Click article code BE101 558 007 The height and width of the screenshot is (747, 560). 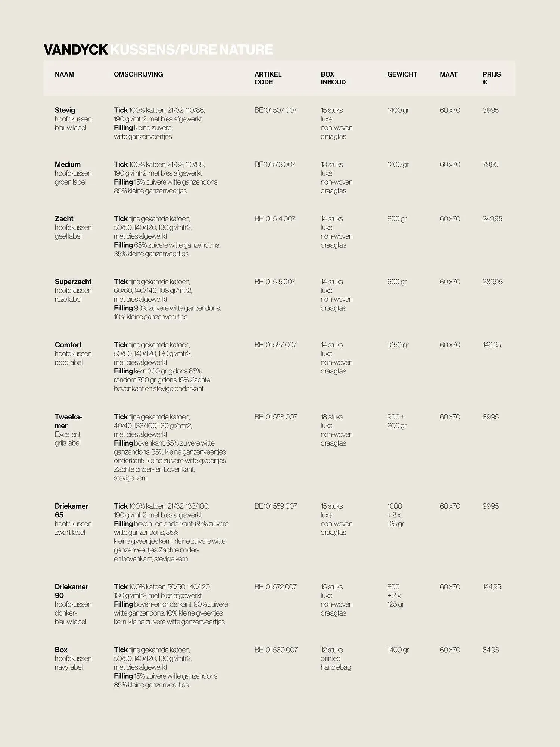pos(276,417)
